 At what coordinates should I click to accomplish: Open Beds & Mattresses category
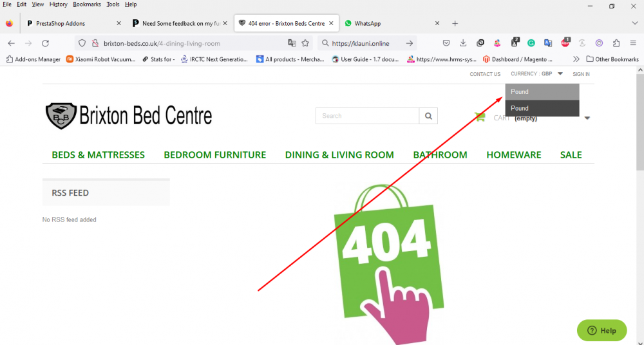(98, 155)
